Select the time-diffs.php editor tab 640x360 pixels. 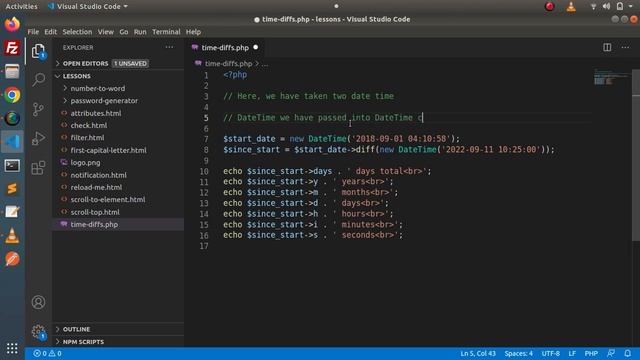tap(225, 48)
